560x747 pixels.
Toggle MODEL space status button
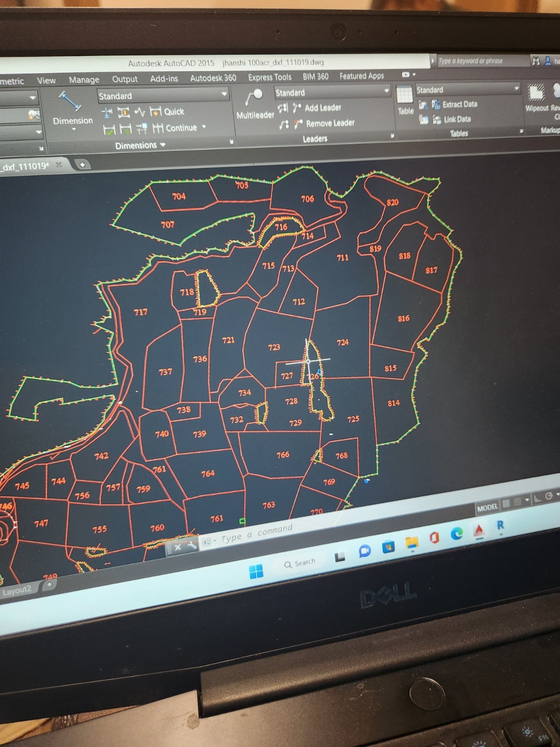pyautogui.click(x=487, y=507)
